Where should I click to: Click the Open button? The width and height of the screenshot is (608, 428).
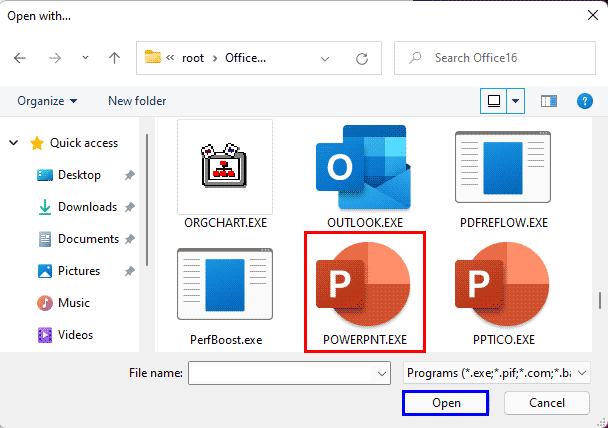click(446, 403)
